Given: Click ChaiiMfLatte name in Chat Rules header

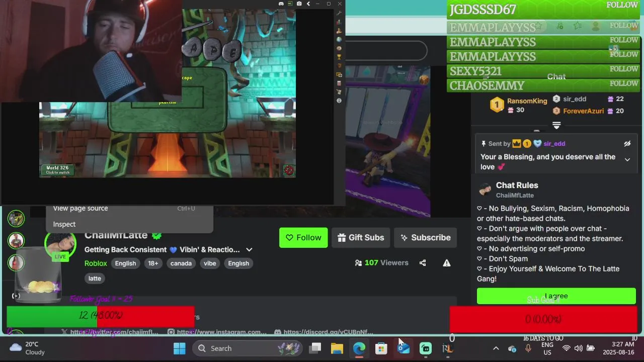Looking at the screenshot, I should click(515, 196).
